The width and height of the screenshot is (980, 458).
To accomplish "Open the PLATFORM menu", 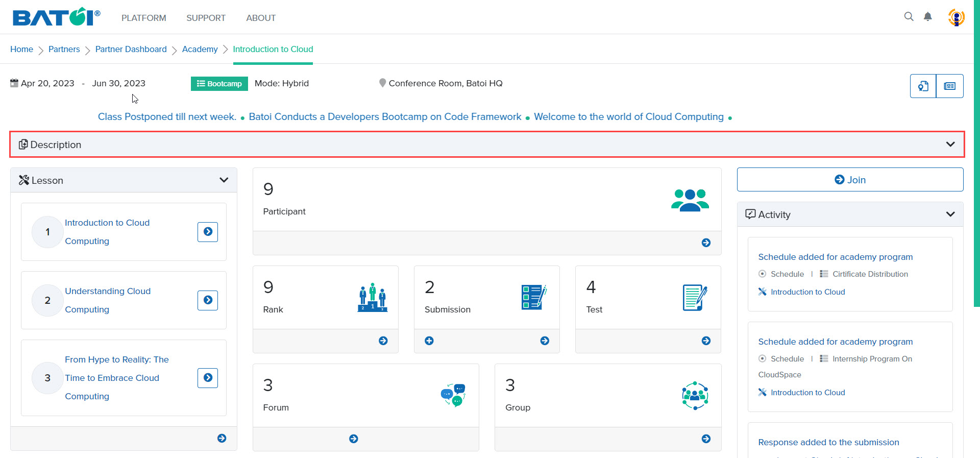I will coord(144,18).
